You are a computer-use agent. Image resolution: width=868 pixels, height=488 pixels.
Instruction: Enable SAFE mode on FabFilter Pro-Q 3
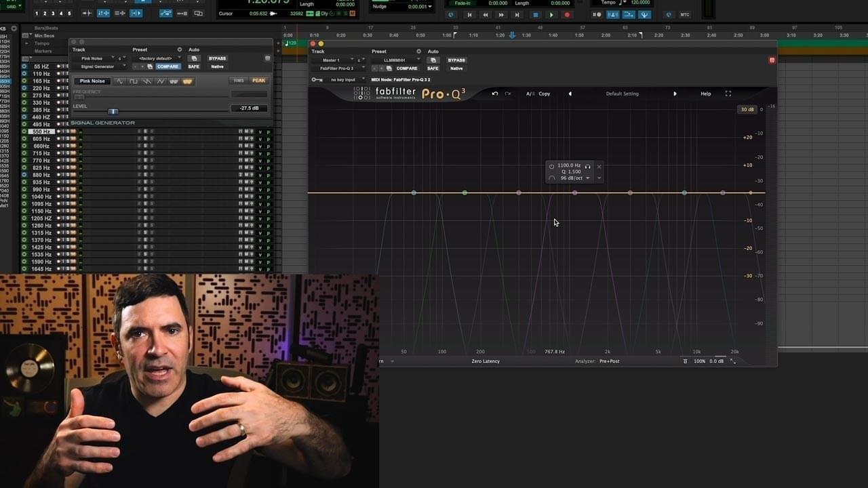tap(433, 68)
